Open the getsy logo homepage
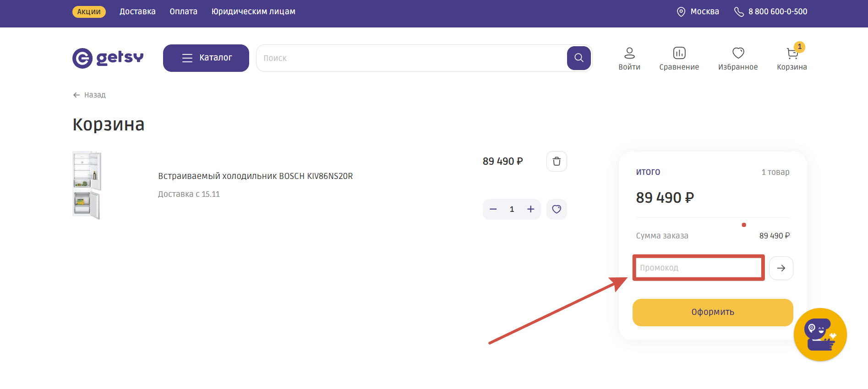Screen dimensions: 868x389 108,58
